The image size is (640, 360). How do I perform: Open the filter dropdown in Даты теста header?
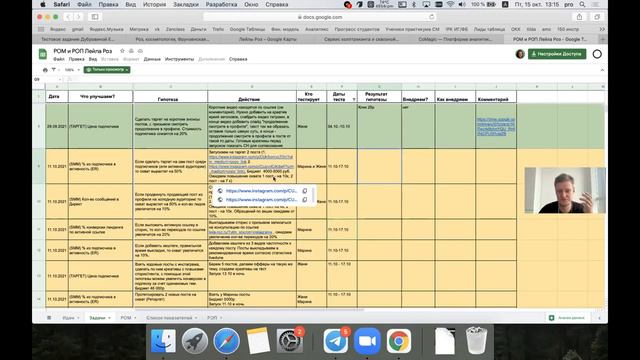click(x=354, y=99)
